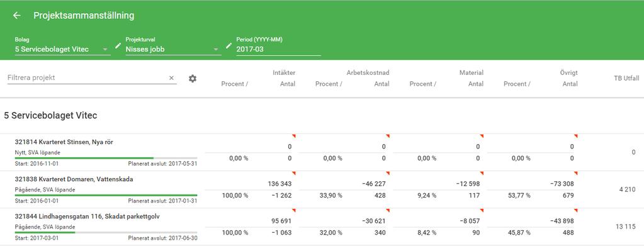Click red corner marker on Övrigt of 321838
This screenshot has height=246, width=644.
576,173
